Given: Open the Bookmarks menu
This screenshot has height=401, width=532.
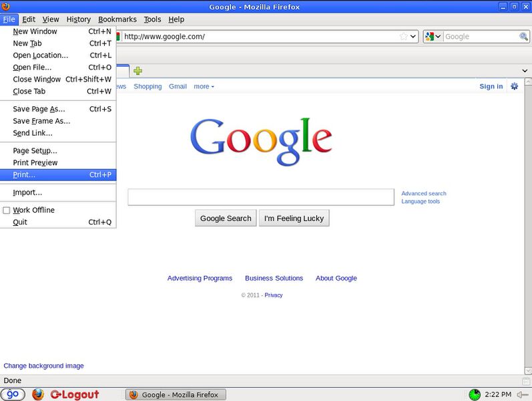Looking at the screenshot, I should click(x=117, y=19).
